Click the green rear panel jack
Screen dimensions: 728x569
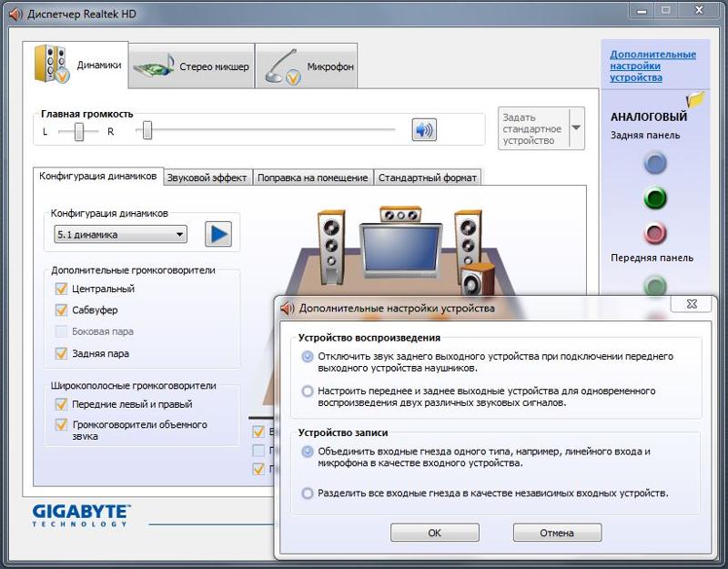[655, 198]
